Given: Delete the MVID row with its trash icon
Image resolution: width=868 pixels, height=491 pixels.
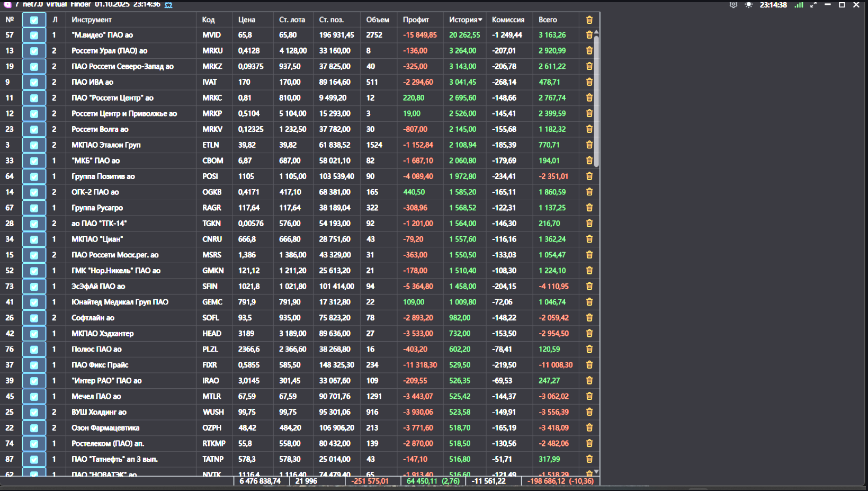Looking at the screenshot, I should [x=589, y=35].
